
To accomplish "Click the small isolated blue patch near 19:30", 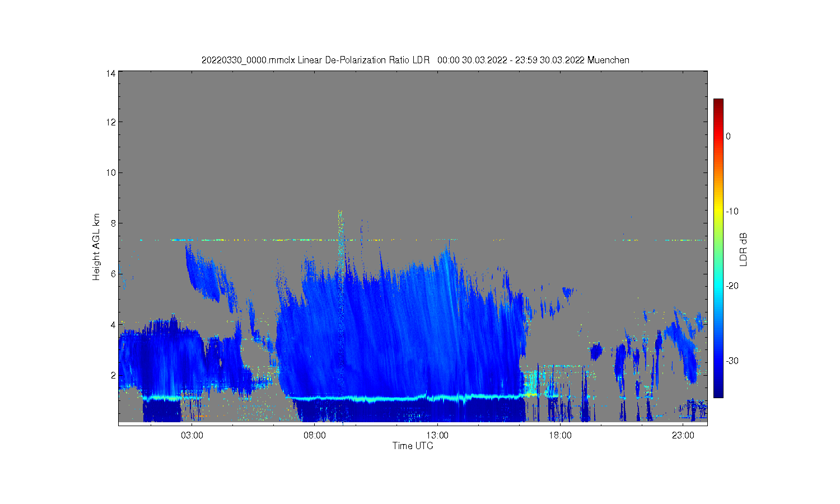I will click(596, 351).
